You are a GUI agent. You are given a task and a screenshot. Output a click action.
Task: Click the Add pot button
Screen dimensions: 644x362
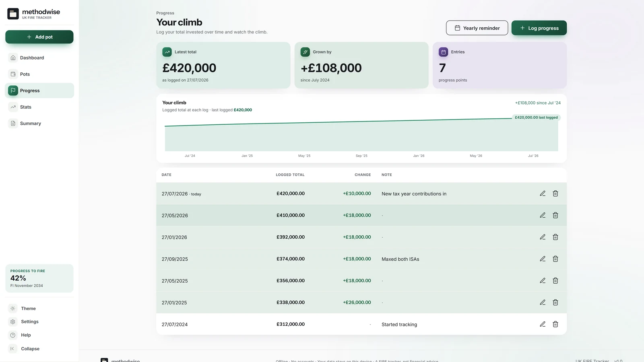pos(39,37)
